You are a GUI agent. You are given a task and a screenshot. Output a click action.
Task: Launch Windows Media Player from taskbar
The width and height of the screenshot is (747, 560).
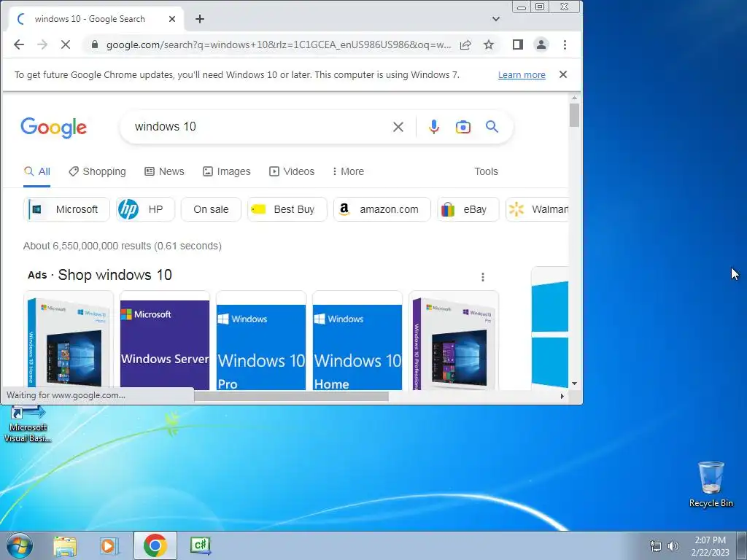(109, 546)
